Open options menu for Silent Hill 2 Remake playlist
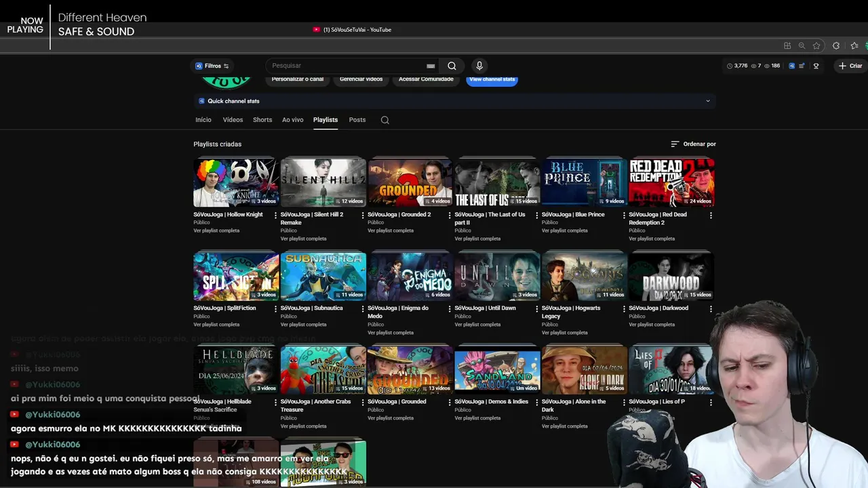 point(362,215)
